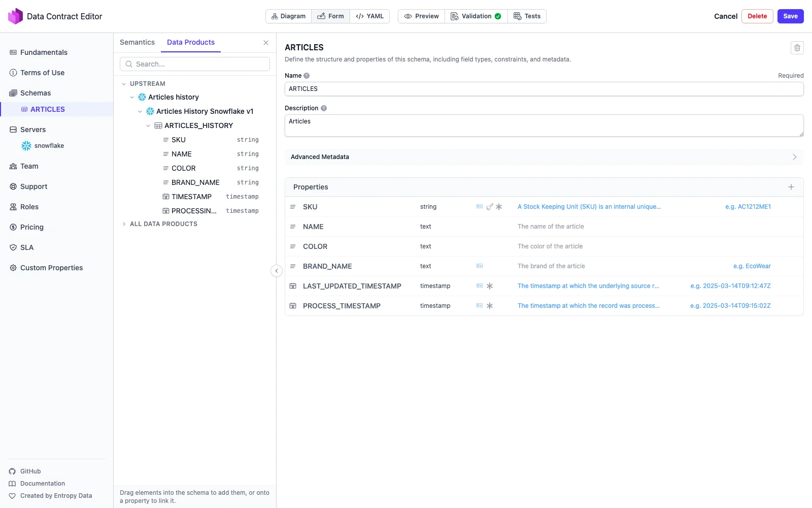The width and height of the screenshot is (812, 508).
Task: Open the Roles section
Action: click(x=29, y=207)
